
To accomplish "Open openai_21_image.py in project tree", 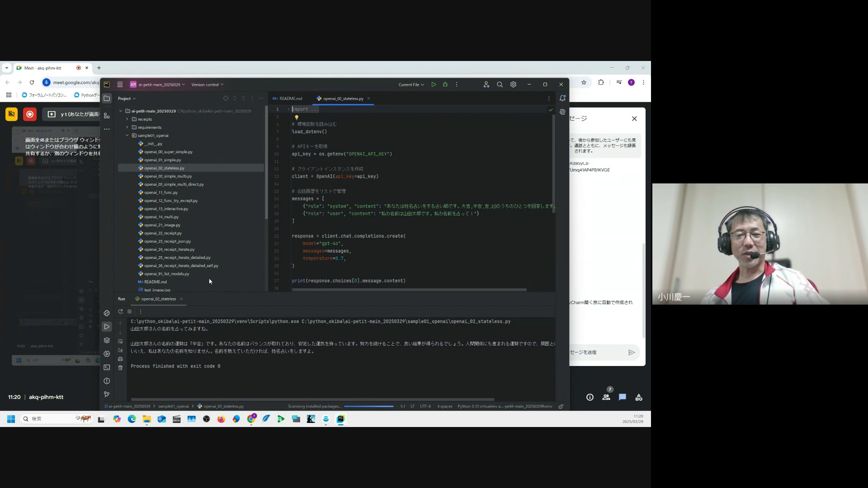I will [162, 225].
